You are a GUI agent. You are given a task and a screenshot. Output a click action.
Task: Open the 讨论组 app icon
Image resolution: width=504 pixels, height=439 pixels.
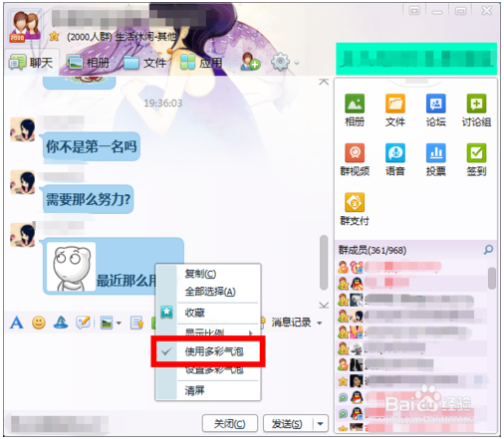476,110
